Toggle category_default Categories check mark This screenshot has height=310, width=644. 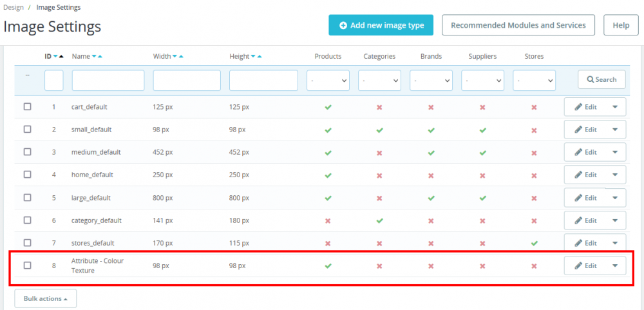click(379, 220)
